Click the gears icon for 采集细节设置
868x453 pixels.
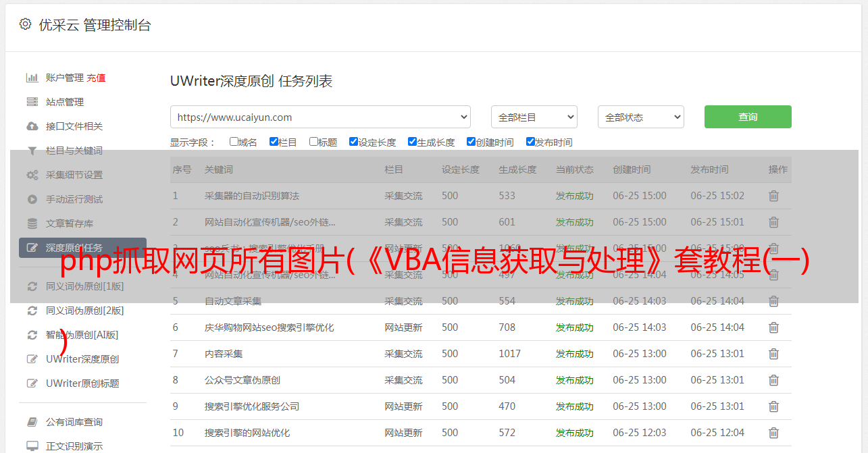pyautogui.click(x=32, y=175)
